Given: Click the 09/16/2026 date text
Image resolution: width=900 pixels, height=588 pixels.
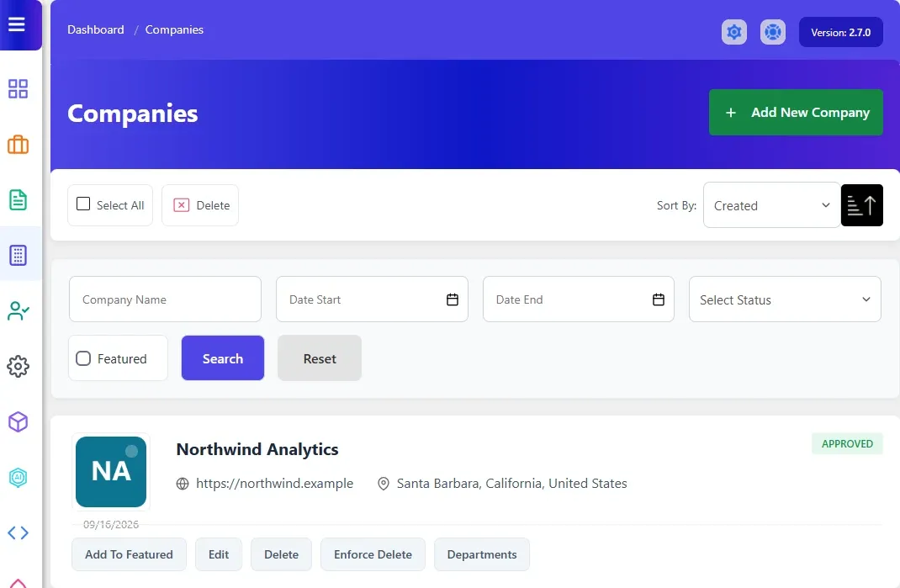Looking at the screenshot, I should 111,524.
